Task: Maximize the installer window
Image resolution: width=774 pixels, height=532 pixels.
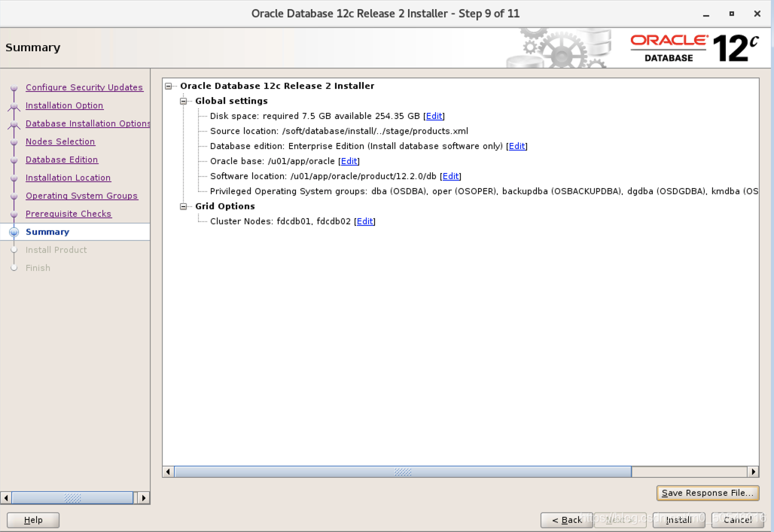Action: [x=732, y=14]
